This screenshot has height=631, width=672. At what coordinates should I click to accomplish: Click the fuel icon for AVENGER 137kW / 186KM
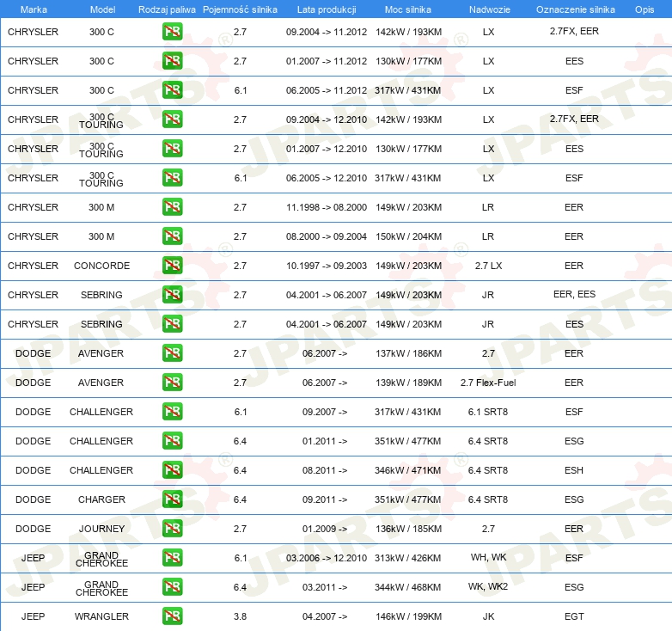pyautogui.click(x=172, y=352)
